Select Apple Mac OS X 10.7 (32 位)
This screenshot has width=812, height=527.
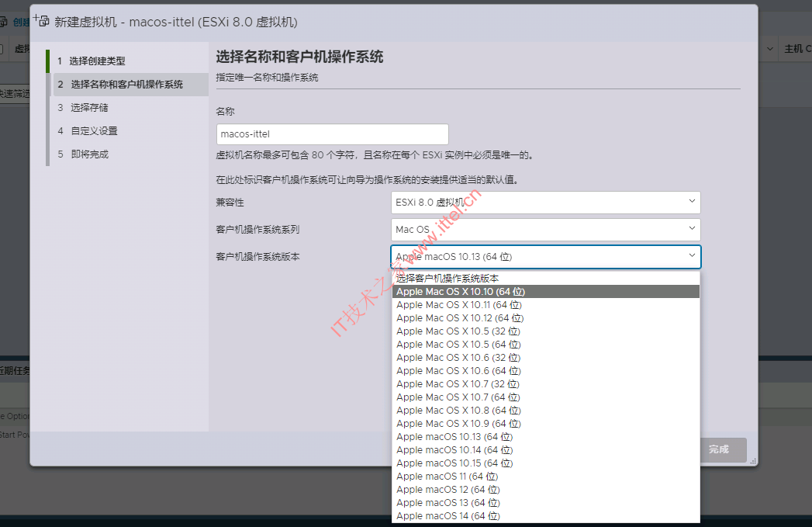point(545,384)
